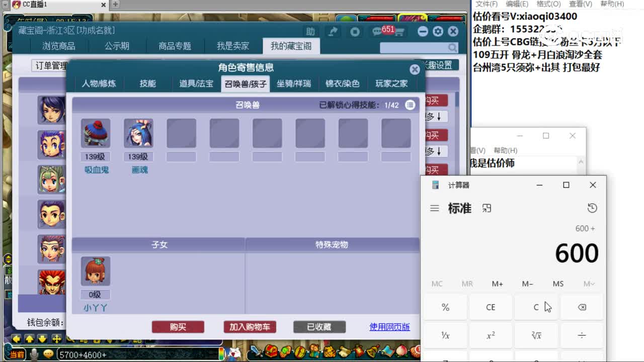
Task: Click the red 购买 purchase button
Action: pyautogui.click(x=179, y=326)
